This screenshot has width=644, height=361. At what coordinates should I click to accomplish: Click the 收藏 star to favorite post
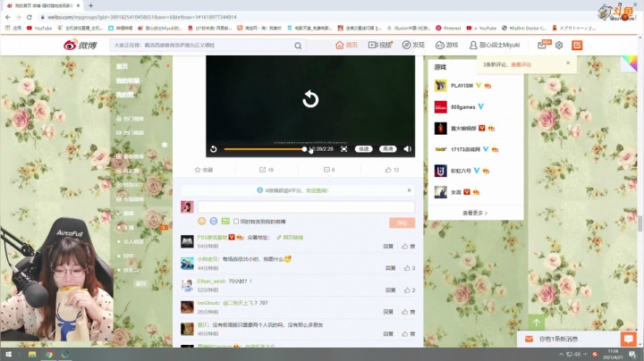204,170
